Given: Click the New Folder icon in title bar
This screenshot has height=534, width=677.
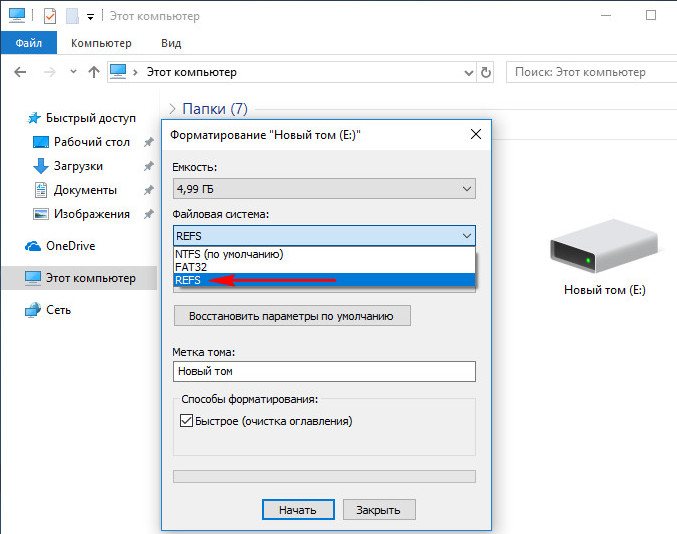Looking at the screenshot, I should click(72, 16).
